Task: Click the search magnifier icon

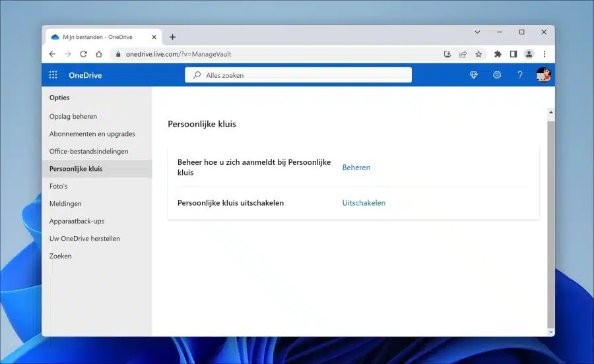Action: [x=197, y=75]
